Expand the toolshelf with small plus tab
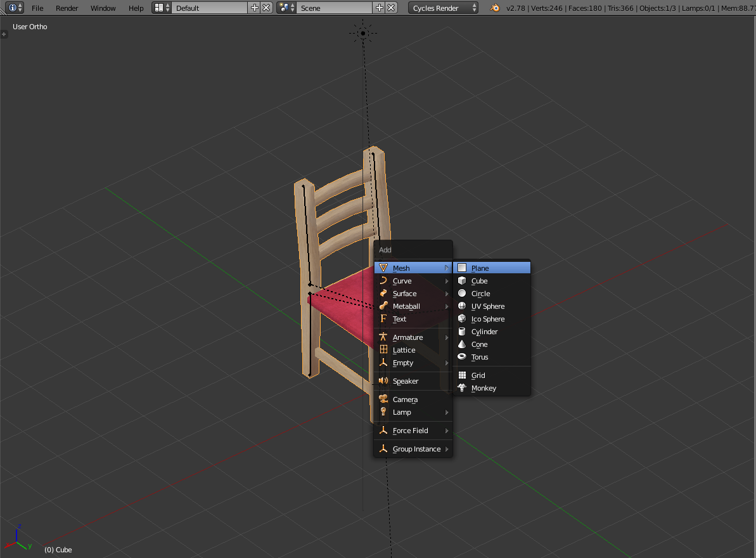 (x=4, y=34)
